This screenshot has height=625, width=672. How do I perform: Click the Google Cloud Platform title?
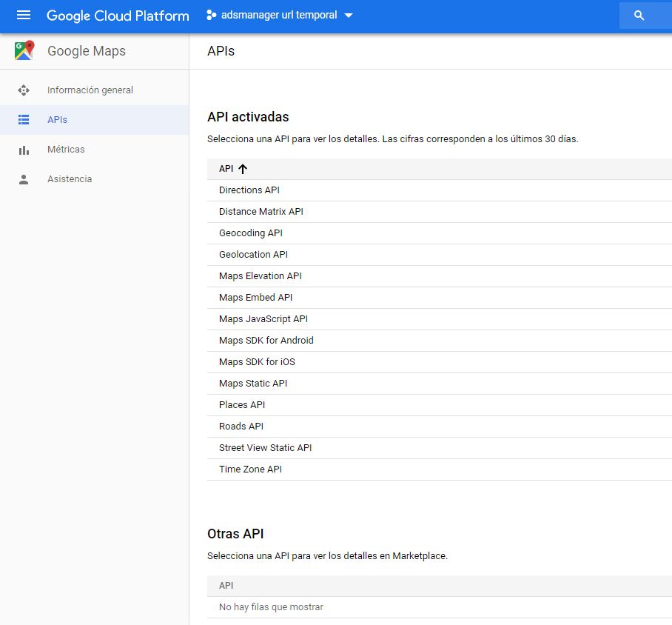click(118, 16)
